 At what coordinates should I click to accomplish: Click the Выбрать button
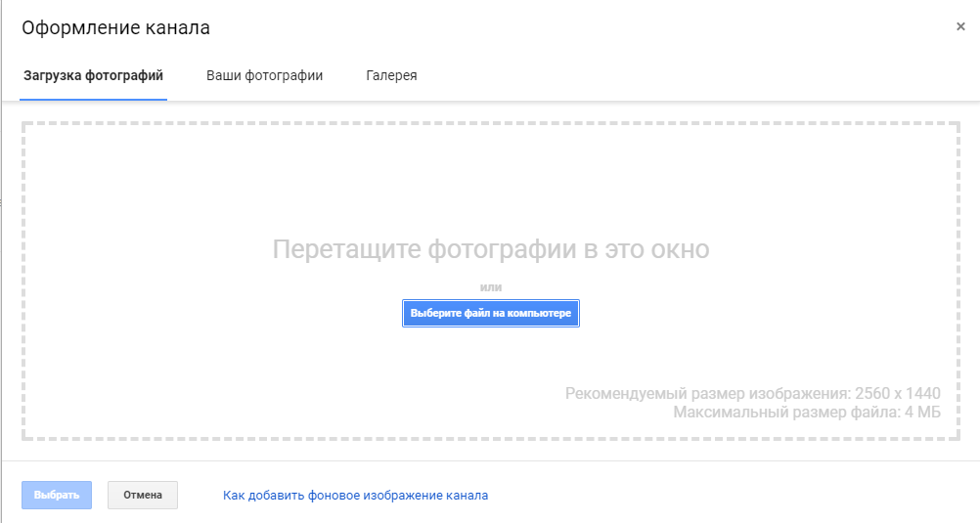(57, 495)
